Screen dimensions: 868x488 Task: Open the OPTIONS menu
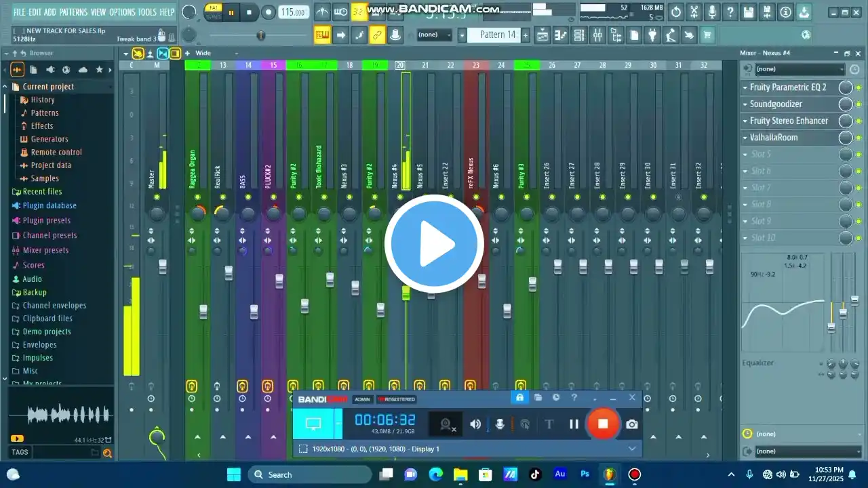click(122, 12)
